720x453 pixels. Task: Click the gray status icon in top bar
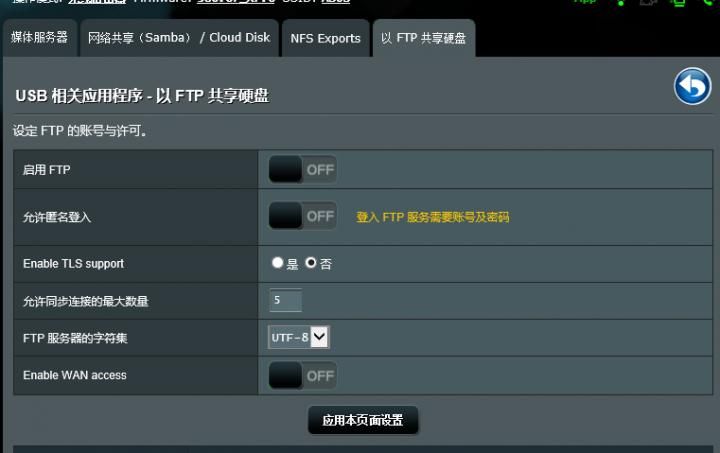point(648,2)
